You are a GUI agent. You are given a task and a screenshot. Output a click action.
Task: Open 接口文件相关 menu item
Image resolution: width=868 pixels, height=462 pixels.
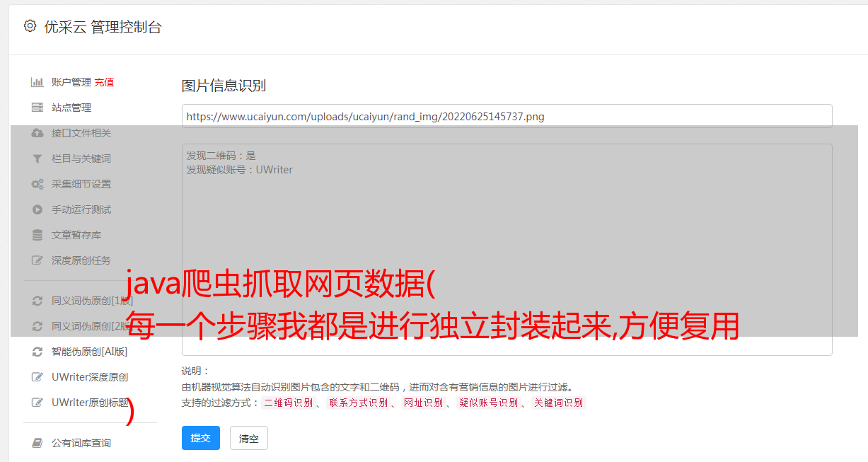click(81, 133)
